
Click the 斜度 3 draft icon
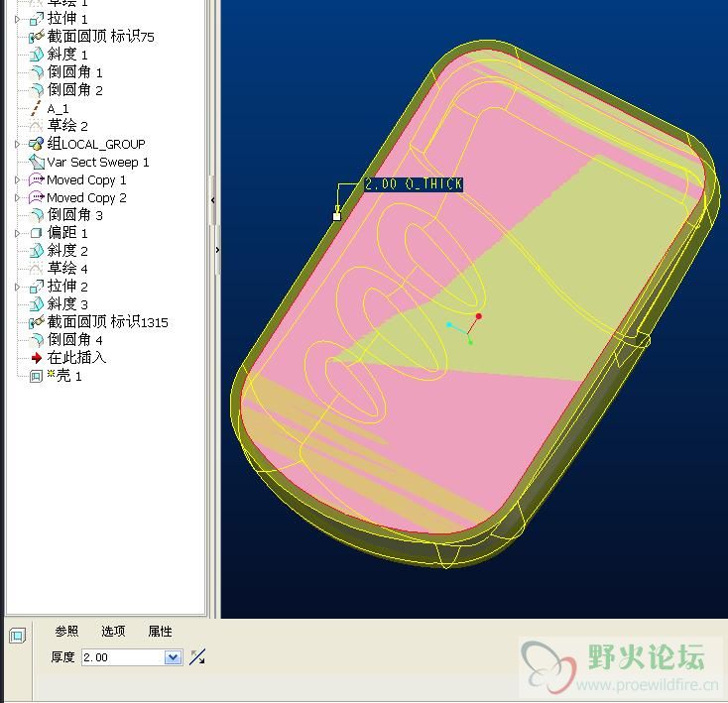[37, 304]
